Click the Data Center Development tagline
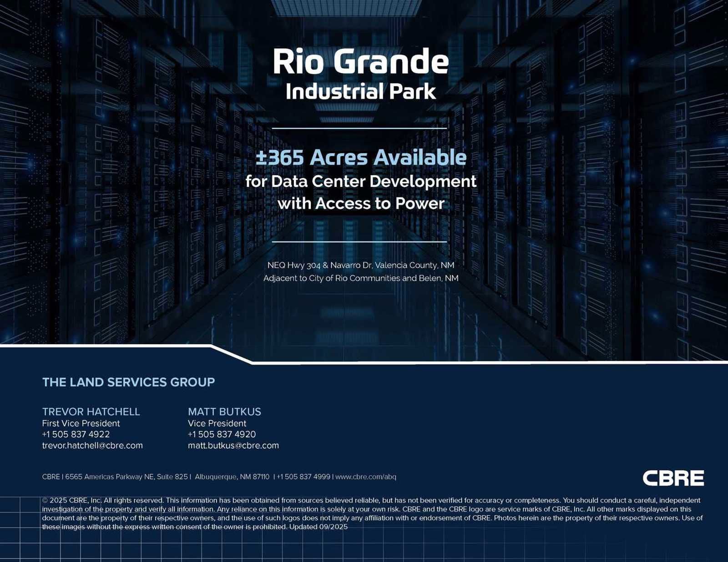728x562 pixels. point(361,181)
